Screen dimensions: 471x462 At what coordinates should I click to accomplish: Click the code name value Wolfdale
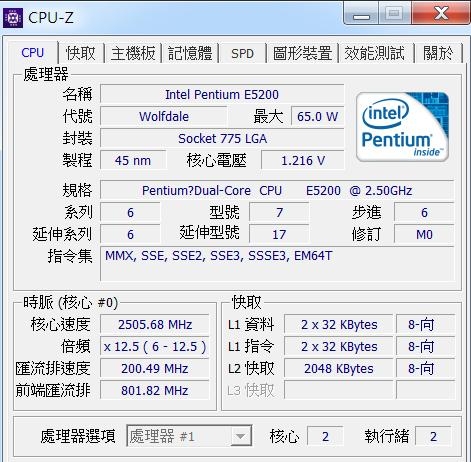[x=164, y=116]
